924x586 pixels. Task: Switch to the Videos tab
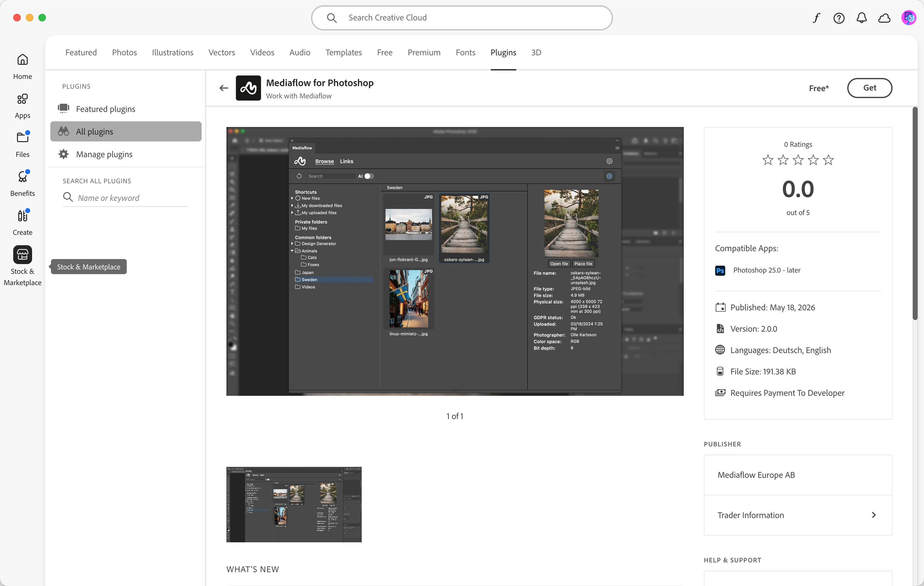[x=262, y=53]
